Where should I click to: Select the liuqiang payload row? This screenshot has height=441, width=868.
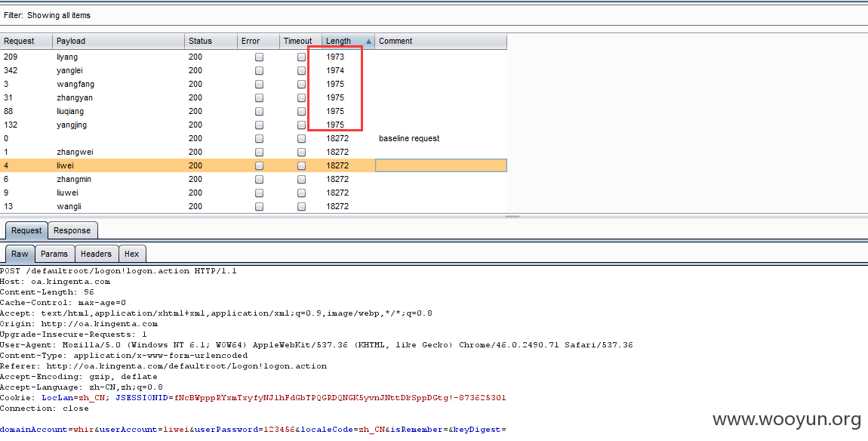(x=253, y=111)
